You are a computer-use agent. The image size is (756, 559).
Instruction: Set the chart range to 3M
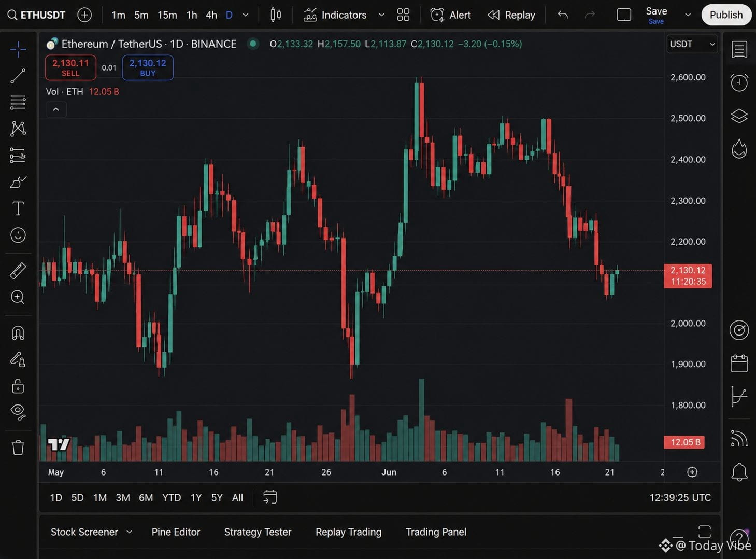[123, 498]
